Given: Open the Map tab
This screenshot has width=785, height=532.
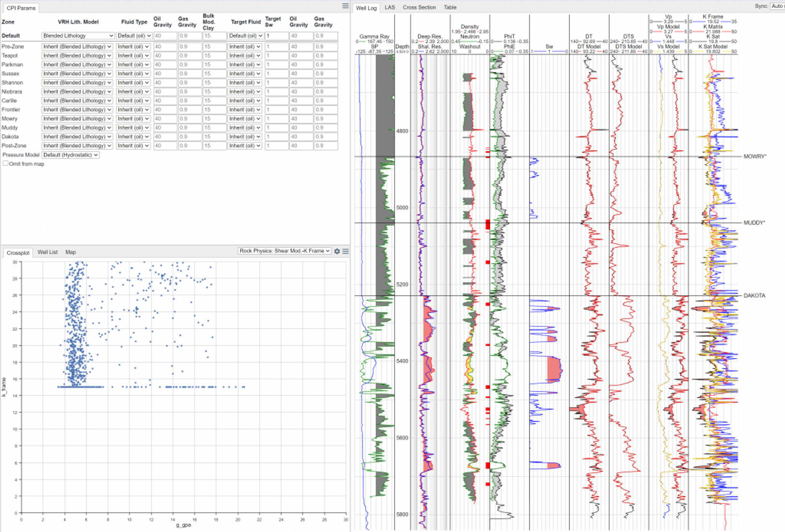Looking at the screenshot, I should click(x=71, y=252).
